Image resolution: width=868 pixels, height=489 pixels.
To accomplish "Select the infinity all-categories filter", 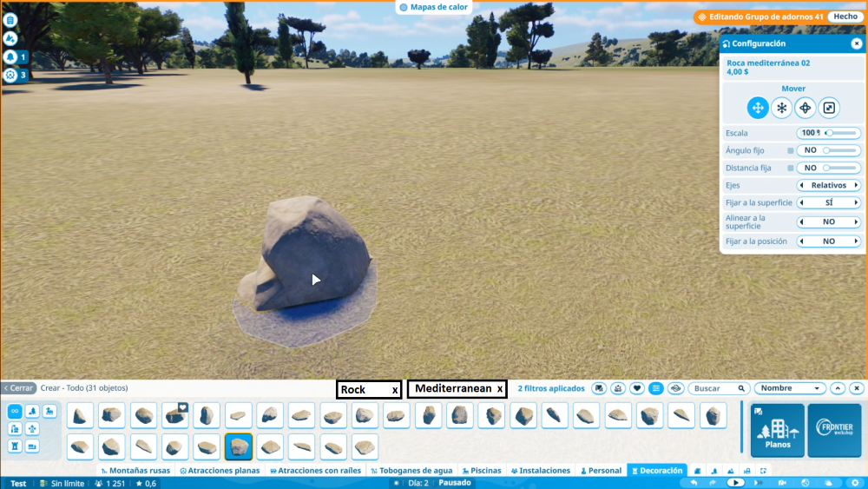I will click(15, 411).
